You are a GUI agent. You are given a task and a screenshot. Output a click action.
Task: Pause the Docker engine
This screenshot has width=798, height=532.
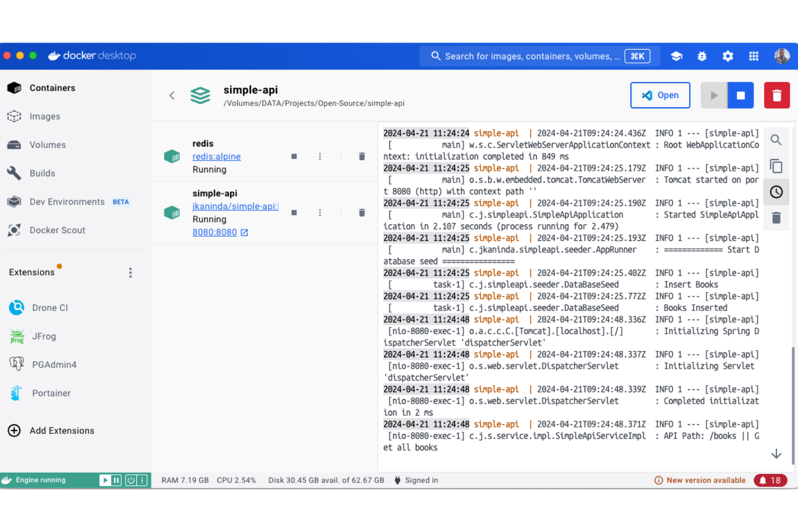click(x=117, y=480)
